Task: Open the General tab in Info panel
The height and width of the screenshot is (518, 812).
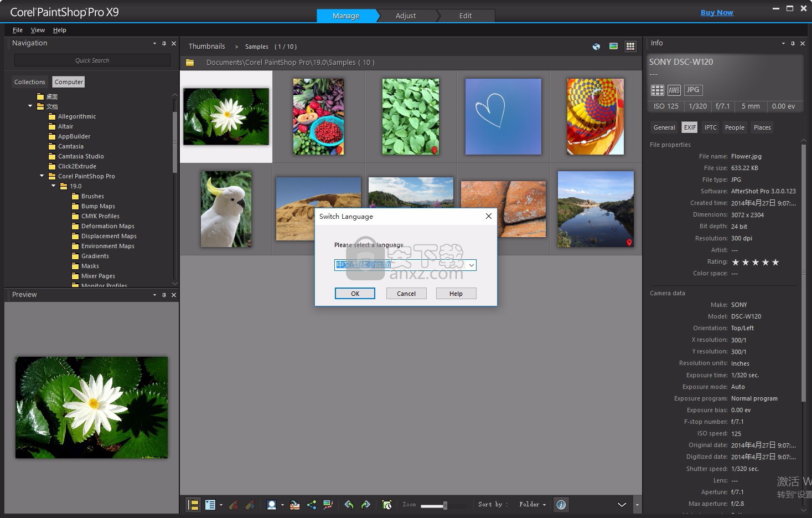Action: pos(664,127)
